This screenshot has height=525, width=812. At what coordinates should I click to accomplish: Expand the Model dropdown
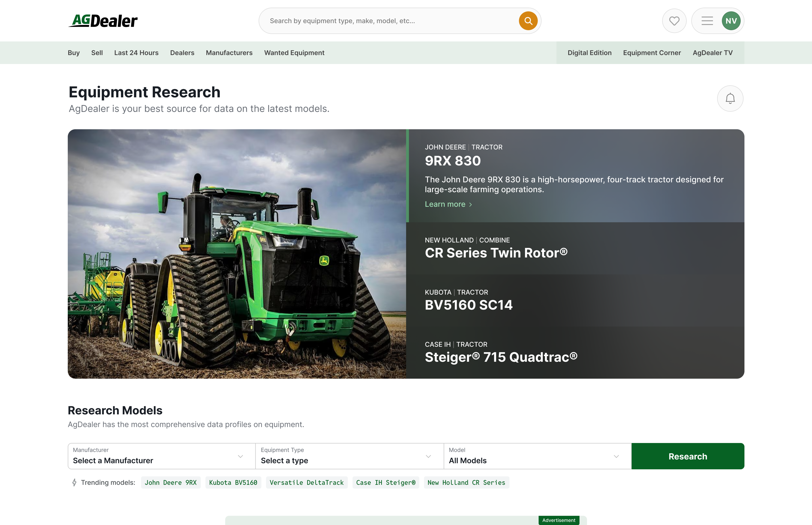click(537, 456)
